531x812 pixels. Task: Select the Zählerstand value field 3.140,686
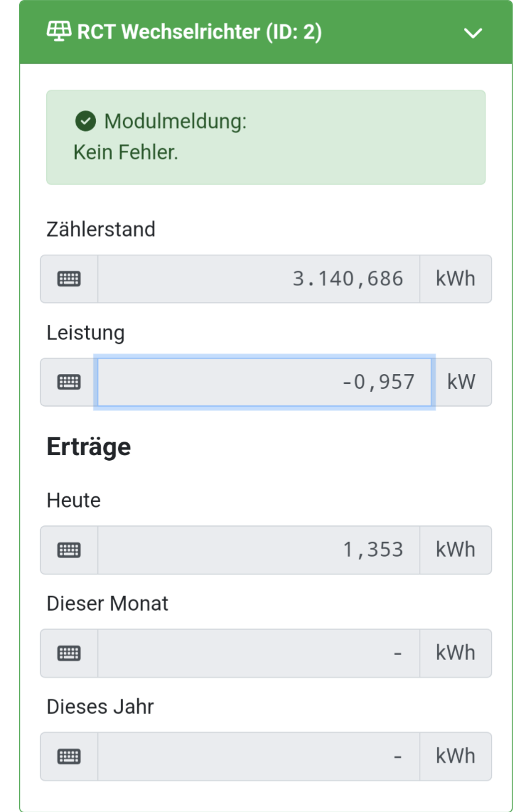(x=258, y=279)
